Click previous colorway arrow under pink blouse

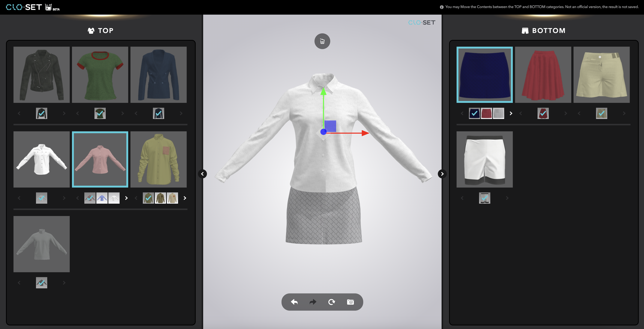pos(78,198)
